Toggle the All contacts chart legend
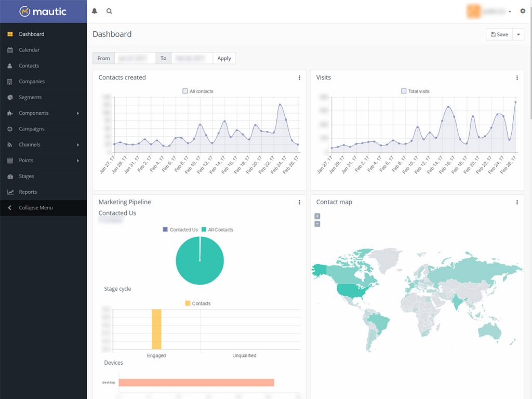This screenshot has height=399, width=532. pos(198,91)
